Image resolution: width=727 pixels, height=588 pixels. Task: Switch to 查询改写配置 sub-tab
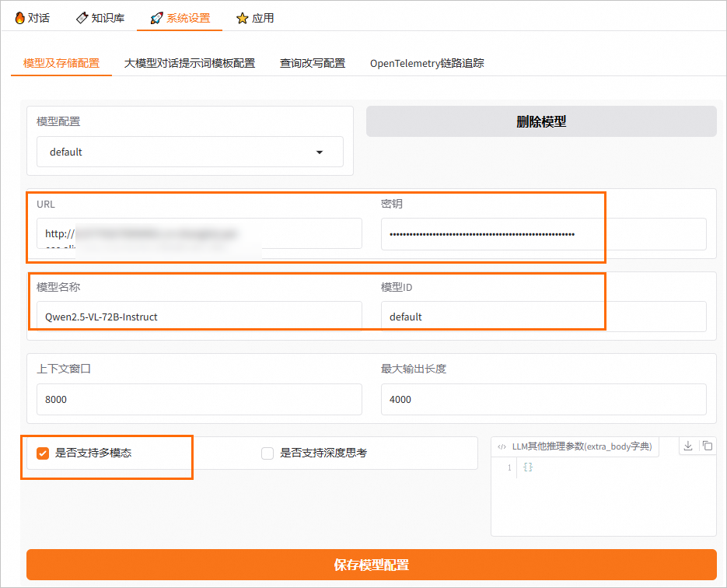[x=313, y=63]
